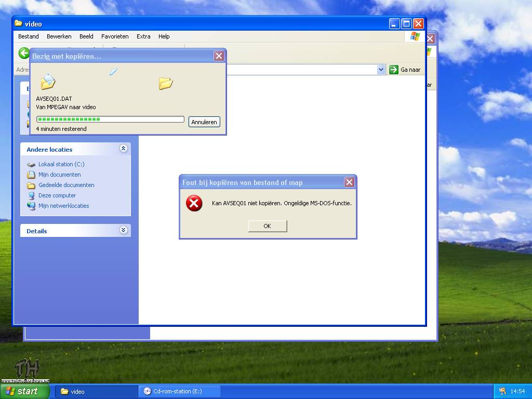Expand the Details panel

pos(123,230)
